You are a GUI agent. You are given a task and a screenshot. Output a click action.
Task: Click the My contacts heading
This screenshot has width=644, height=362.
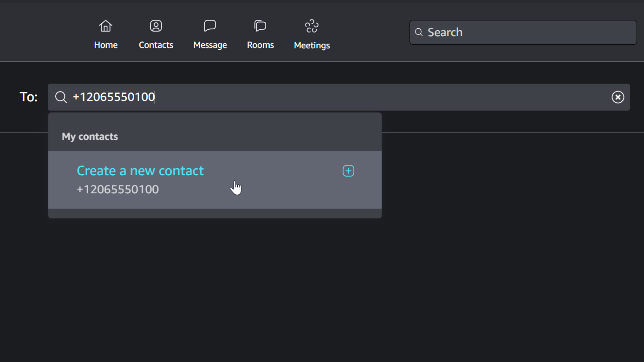pyautogui.click(x=90, y=137)
